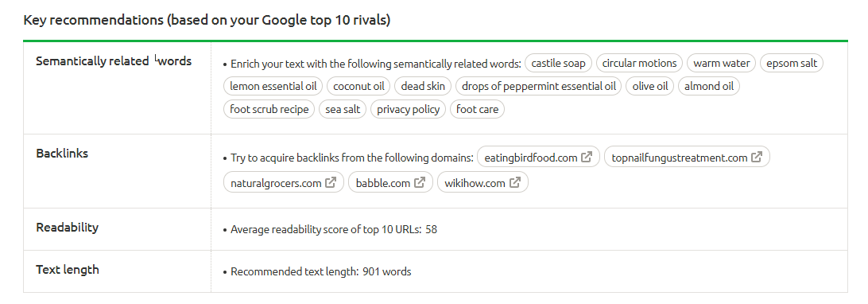
Task: Click the Backlinks row heading
Action: (x=62, y=154)
